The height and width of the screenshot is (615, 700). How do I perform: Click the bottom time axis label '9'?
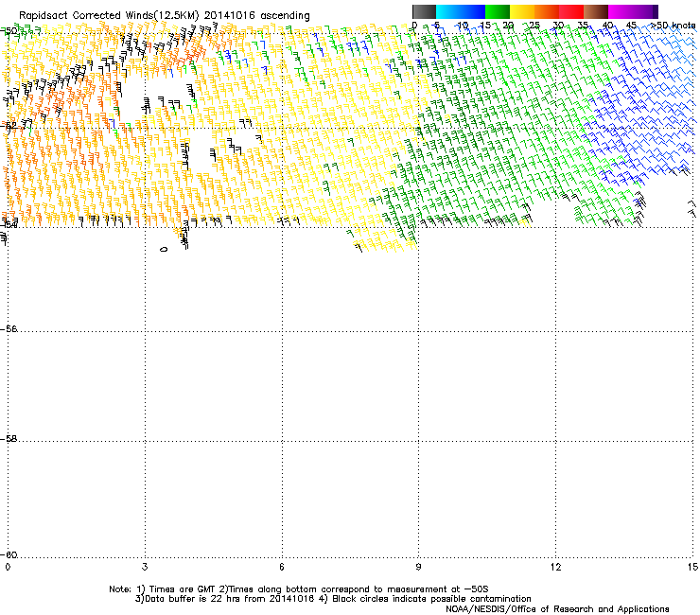tap(419, 567)
